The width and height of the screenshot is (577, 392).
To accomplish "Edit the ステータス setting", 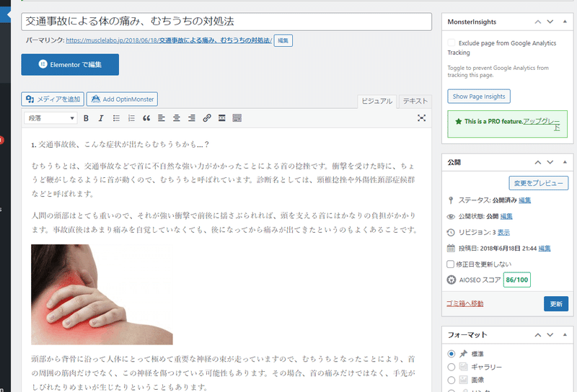I will 525,200.
